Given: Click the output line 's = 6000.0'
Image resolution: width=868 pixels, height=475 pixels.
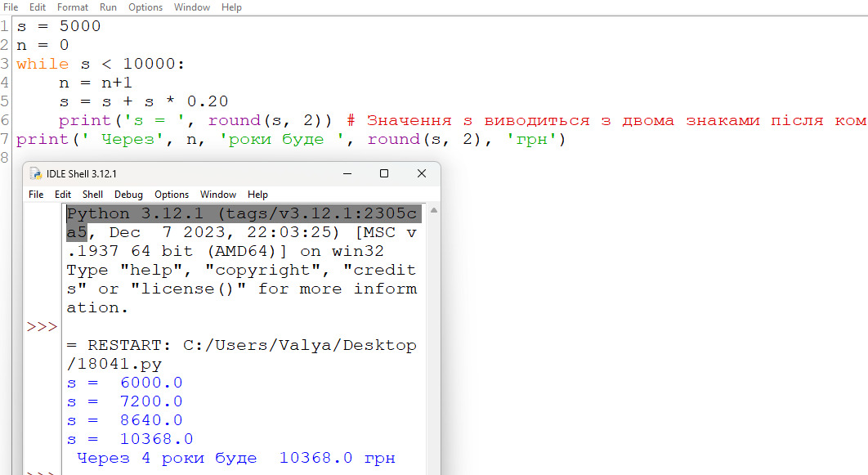Looking at the screenshot, I should click(x=124, y=383).
